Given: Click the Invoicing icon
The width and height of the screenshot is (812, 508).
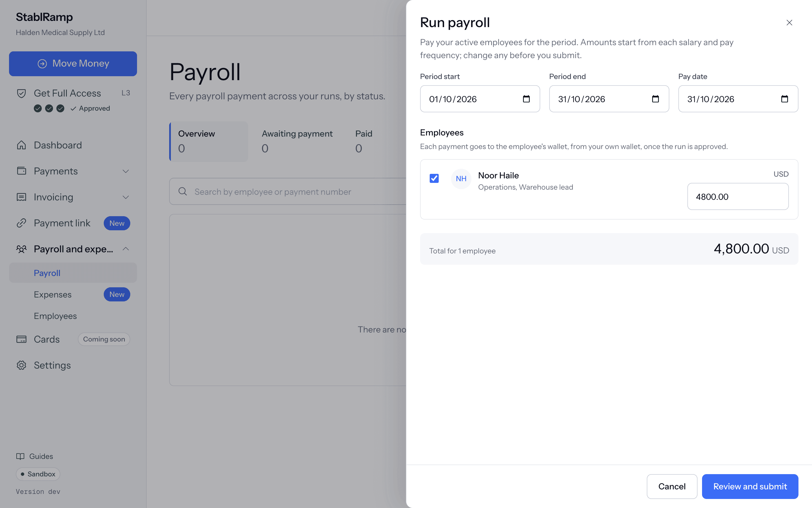Looking at the screenshot, I should pyautogui.click(x=21, y=197).
